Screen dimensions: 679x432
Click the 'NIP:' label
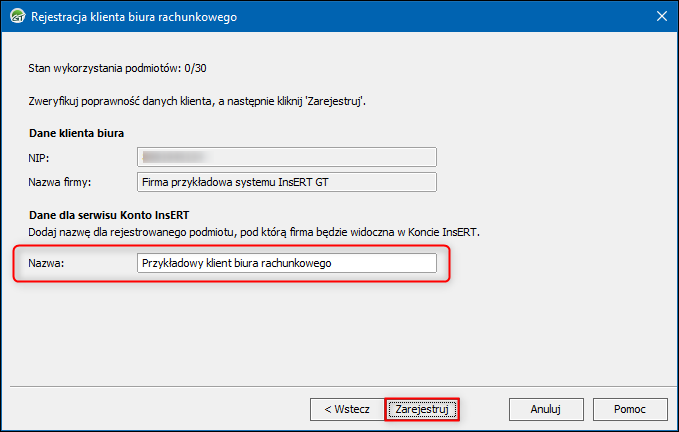pyautogui.click(x=39, y=158)
